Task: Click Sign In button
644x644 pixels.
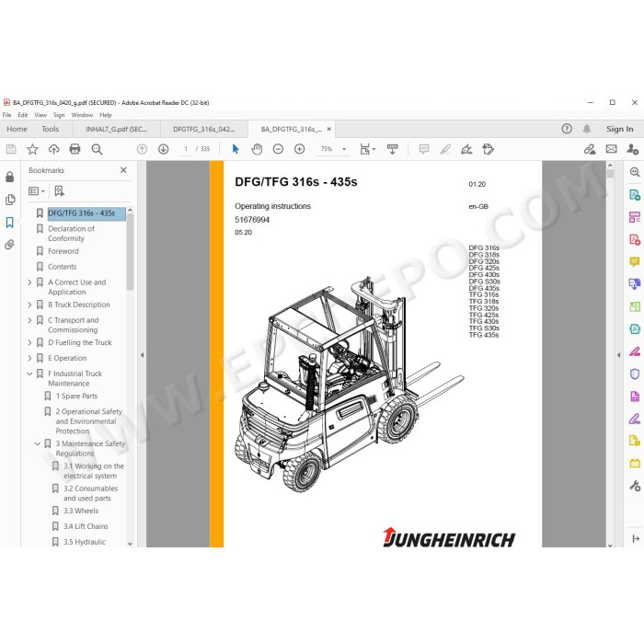Action: 620,129
